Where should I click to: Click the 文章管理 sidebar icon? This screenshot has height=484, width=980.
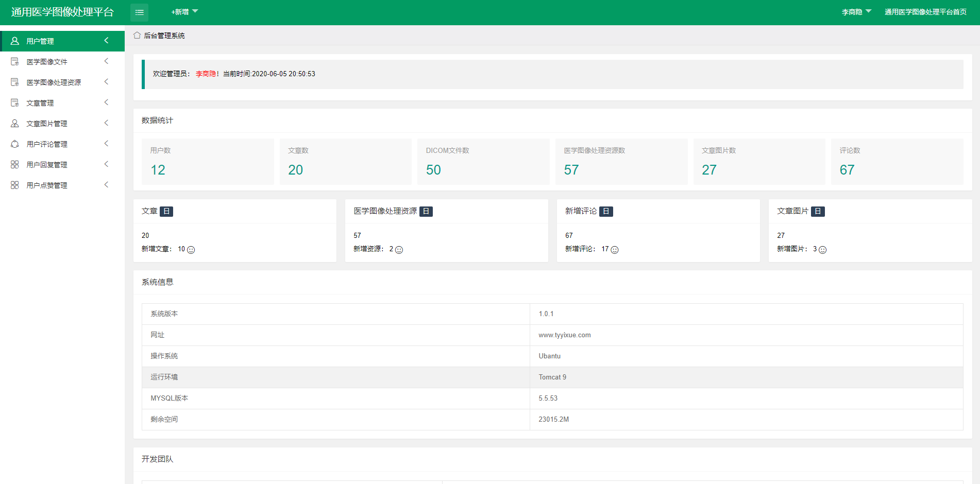pos(15,102)
